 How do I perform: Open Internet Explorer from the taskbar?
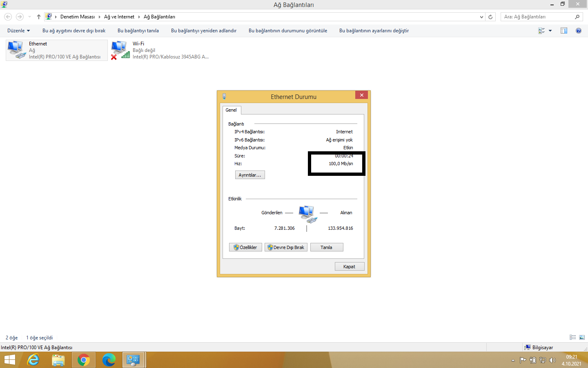pyautogui.click(x=33, y=360)
